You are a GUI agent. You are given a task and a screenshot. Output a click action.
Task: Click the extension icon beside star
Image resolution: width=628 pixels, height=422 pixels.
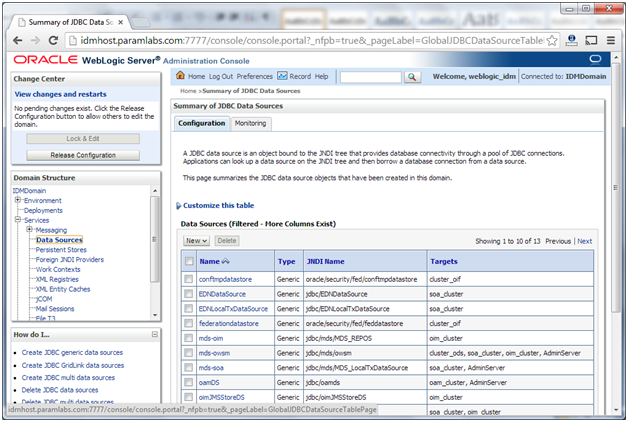pos(572,40)
